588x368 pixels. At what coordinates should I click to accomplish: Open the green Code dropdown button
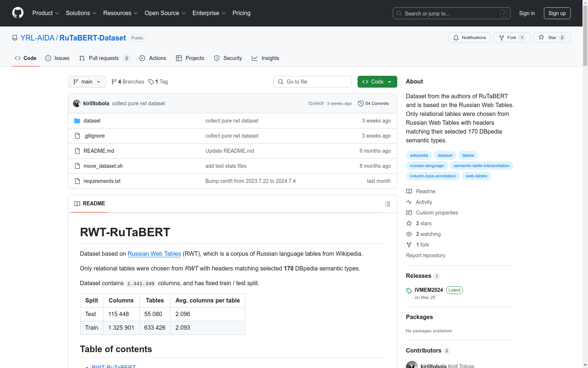click(x=377, y=82)
